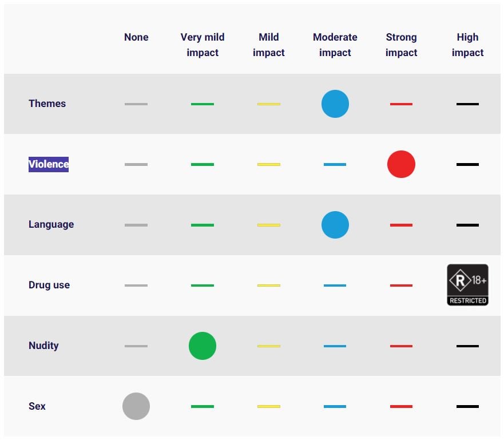Screen dimensions: 504x440
Task: Click the green Very mild circle for Nudity
Action: (203, 346)
